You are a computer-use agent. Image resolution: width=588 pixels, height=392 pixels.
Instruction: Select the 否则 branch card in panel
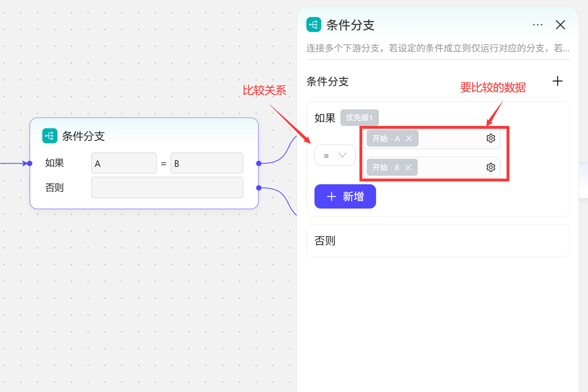[438, 241]
